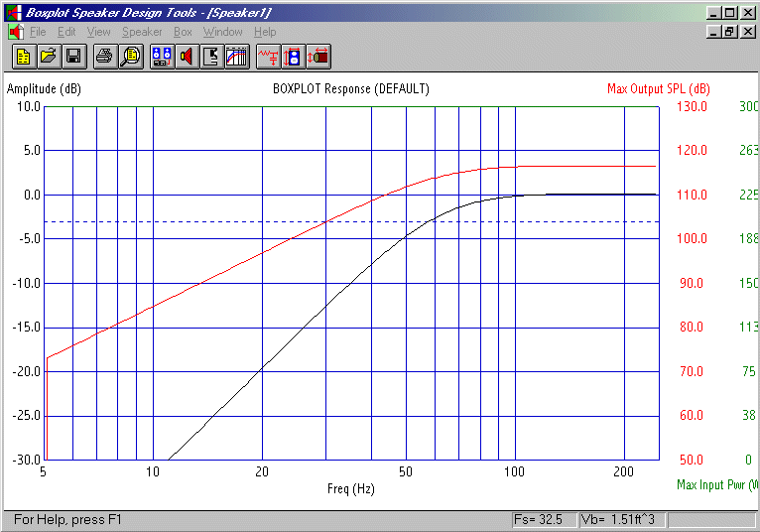Click the crossover resistor-capacitor circuit icon
Viewport: 760px width, 532px height.
pos(269,57)
